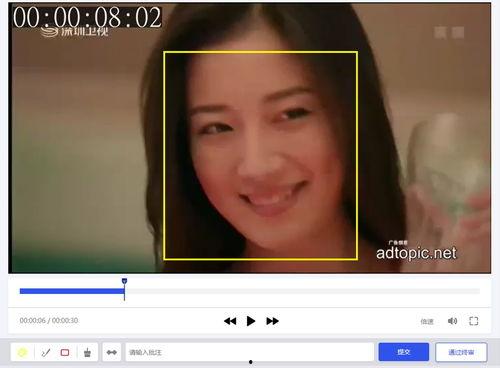Pick the yellow annotation color swatch
This screenshot has height=368, width=500.
[22, 352]
